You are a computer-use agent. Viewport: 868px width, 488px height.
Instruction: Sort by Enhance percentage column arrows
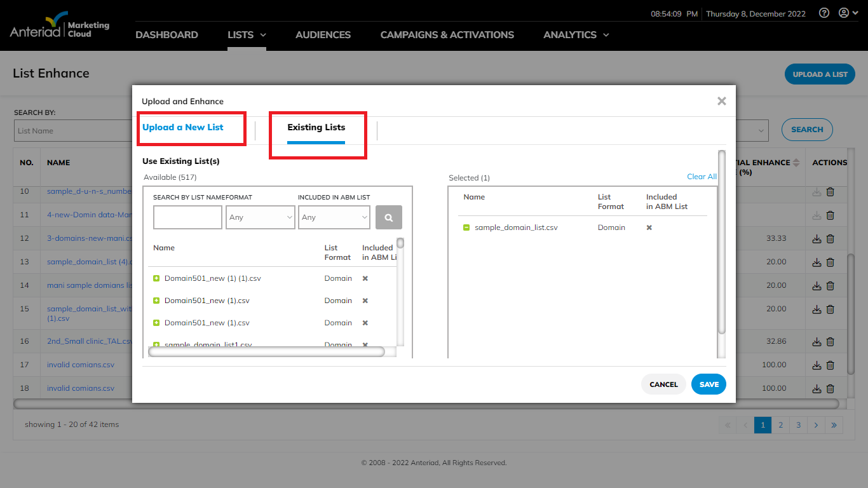tap(796, 163)
